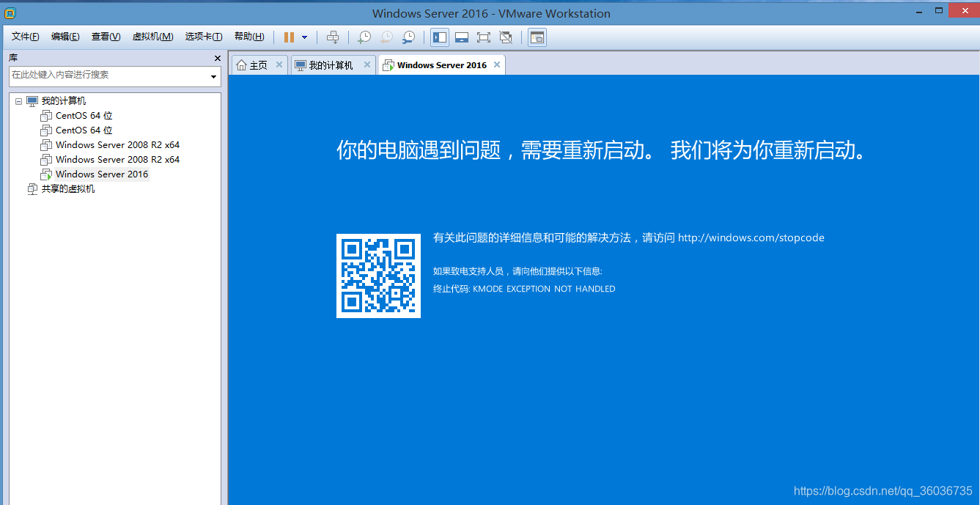Open the 虚拟机(M) menu

pyautogui.click(x=152, y=37)
